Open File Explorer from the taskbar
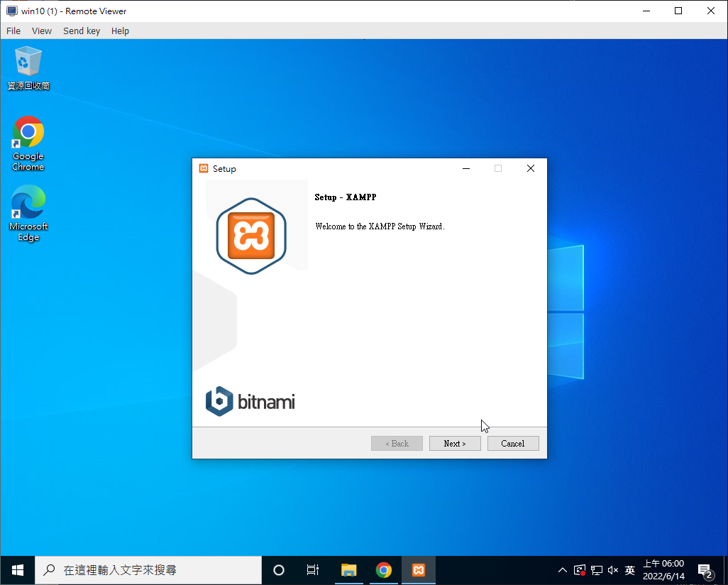 pos(348,570)
